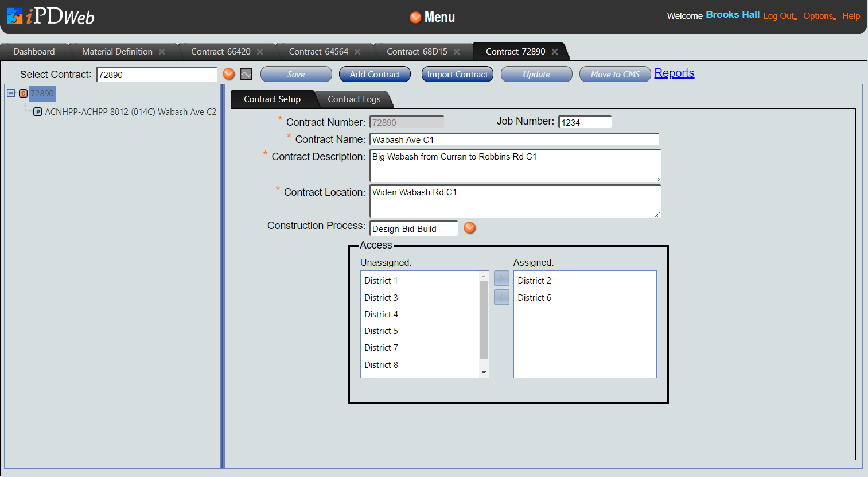Select District 4 in the Unassigned list

click(x=381, y=314)
